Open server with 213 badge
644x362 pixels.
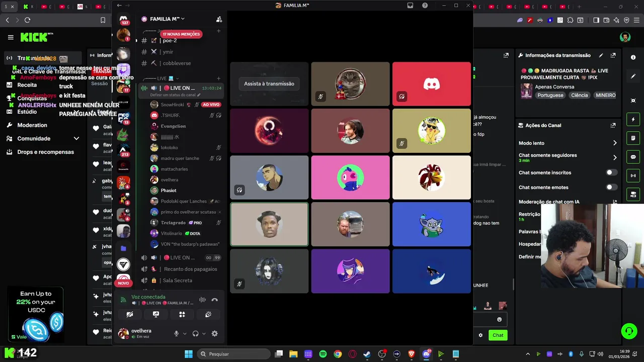click(x=123, y=150)
